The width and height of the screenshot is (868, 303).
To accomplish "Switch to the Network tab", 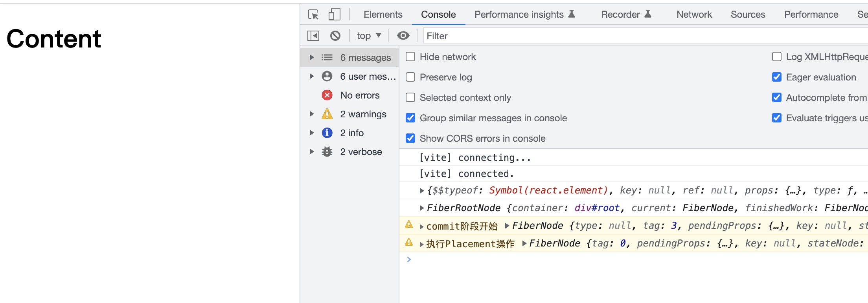I will pos(694,15).
